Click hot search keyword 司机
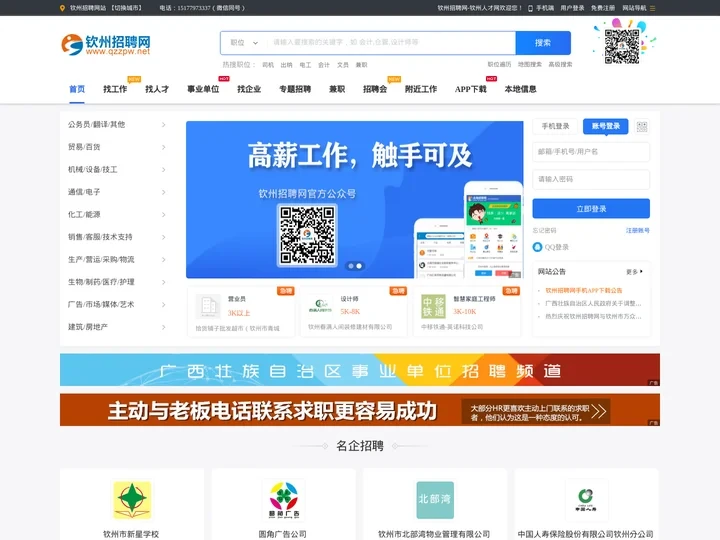 (x=268, y=65)
